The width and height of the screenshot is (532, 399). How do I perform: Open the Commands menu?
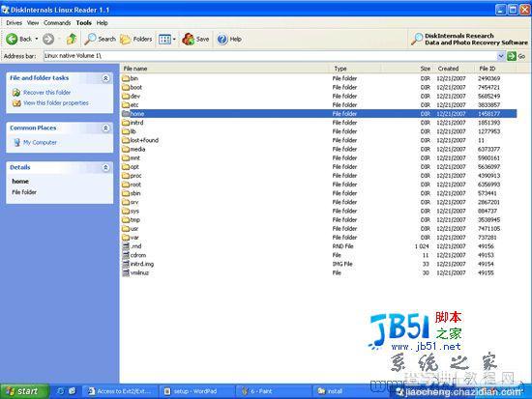click(57, 23)
